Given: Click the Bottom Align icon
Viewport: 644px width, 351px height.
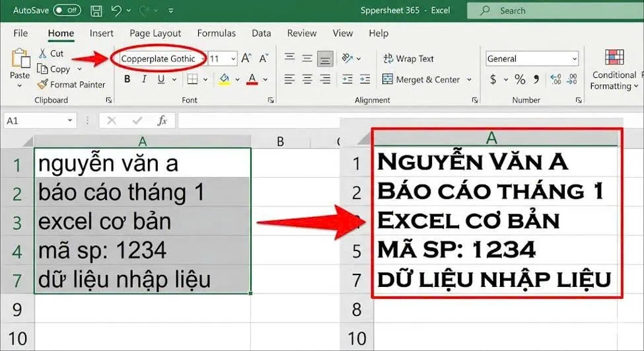Looking at the screenshot, I should tap(325, 59).
